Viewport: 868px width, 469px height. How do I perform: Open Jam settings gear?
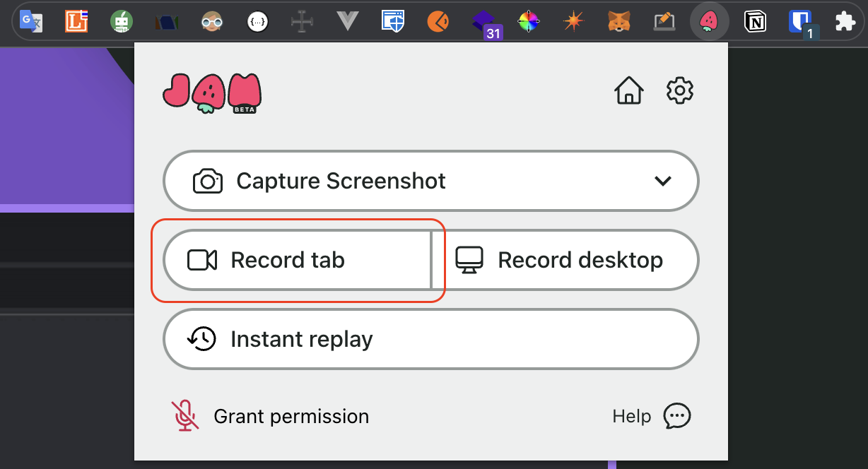click(x=679, y=90)
